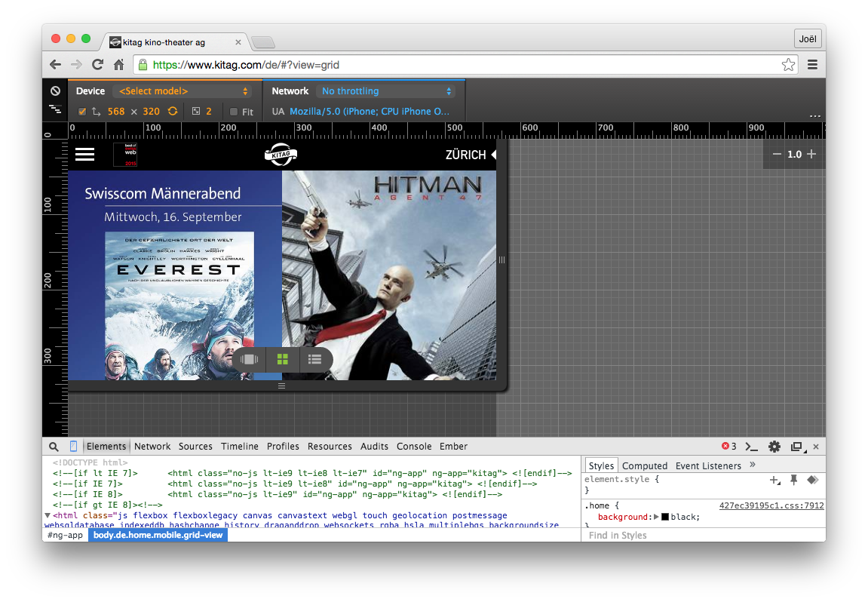Switch to the carousel view icon

(249, 359)
